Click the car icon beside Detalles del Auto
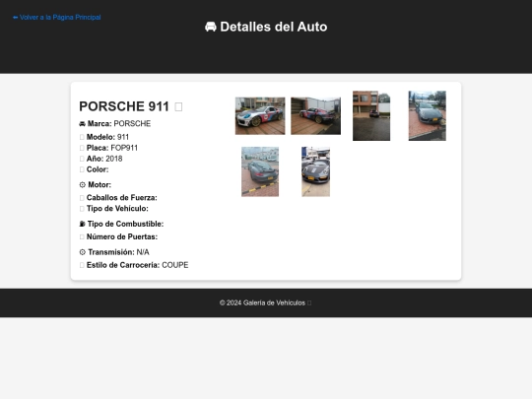 [x=211, y=27]
